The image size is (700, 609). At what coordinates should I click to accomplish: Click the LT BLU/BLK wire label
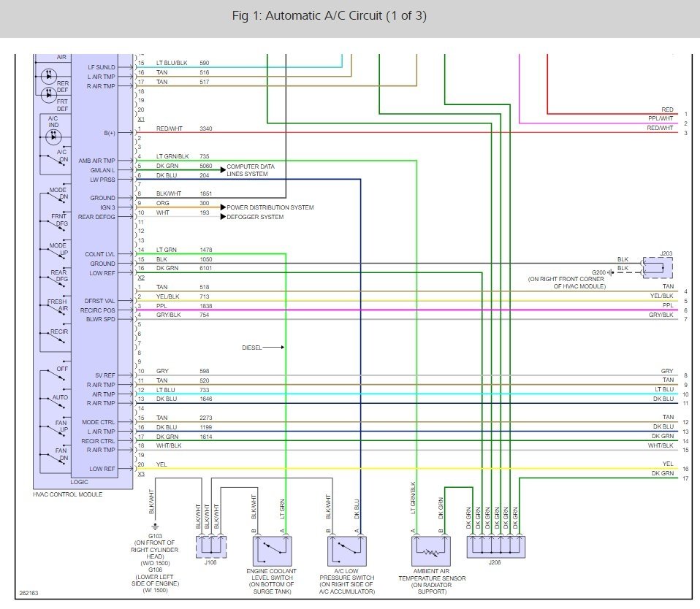[172, 63]
